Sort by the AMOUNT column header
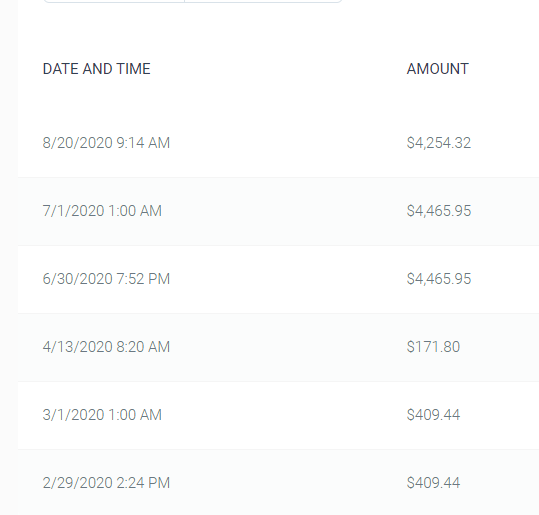This screenshot has height=515, width=539. (x=438, y=69)
